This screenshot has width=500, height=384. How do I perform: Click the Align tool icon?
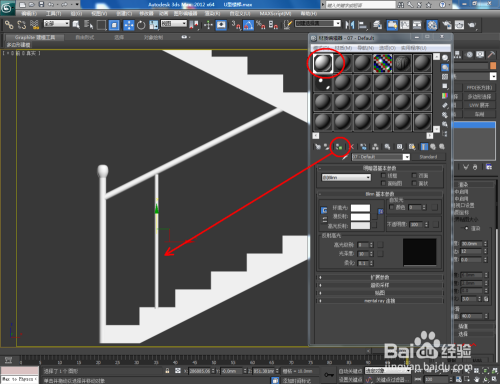coord(362,25)
